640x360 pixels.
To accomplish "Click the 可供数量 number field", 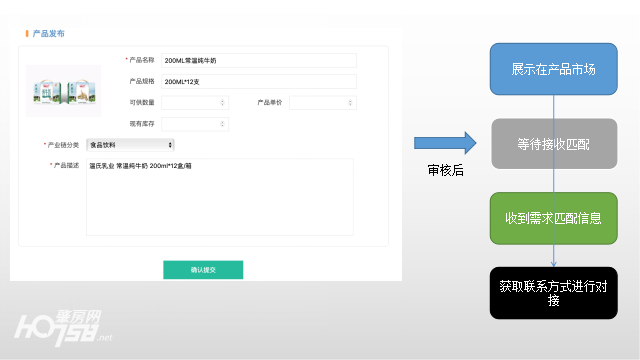I will click(x=195, y=102).
